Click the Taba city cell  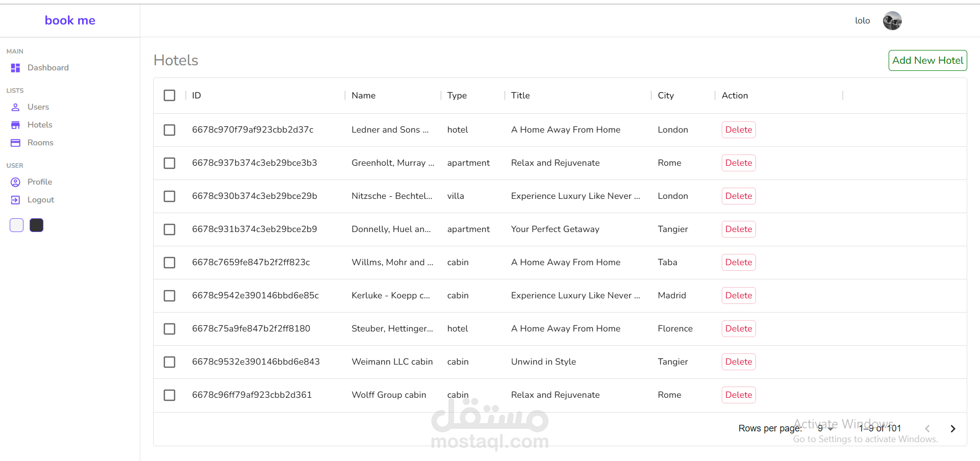tap(667, 262)
